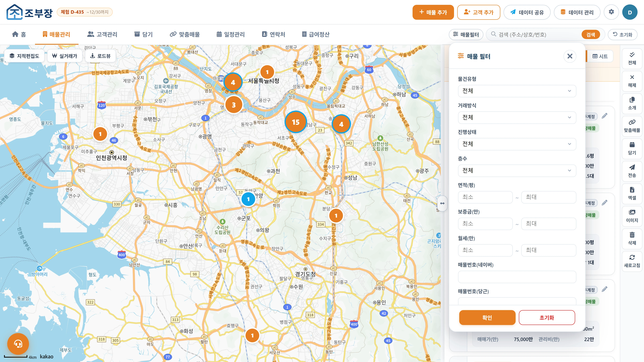Go to 홈 tab
The image size is (644, 362).
pos(19,34)
